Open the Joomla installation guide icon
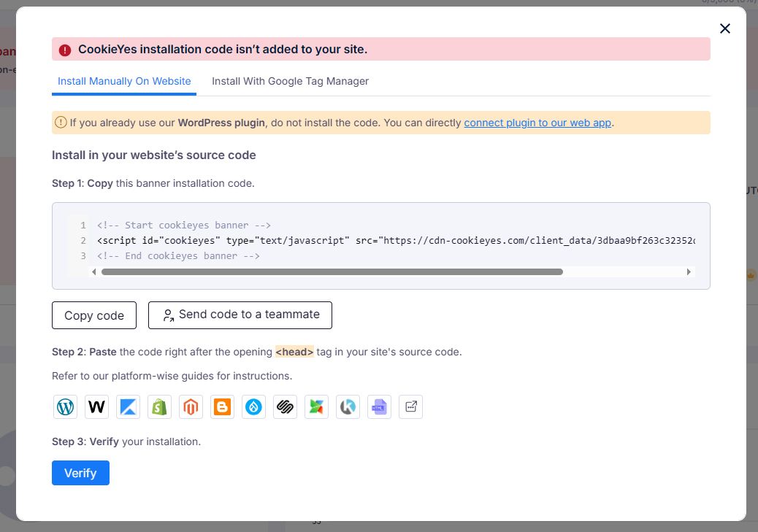Screen dimensions: 758x532 317,407
